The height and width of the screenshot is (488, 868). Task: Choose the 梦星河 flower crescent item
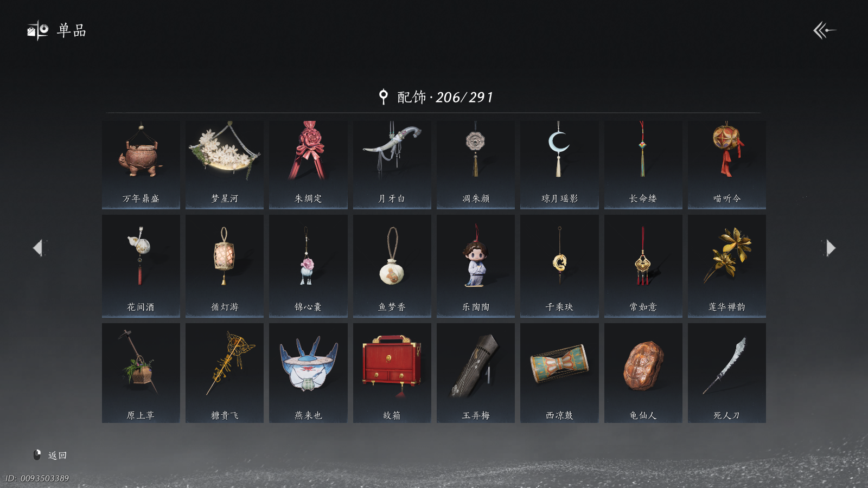click(225, 165)
